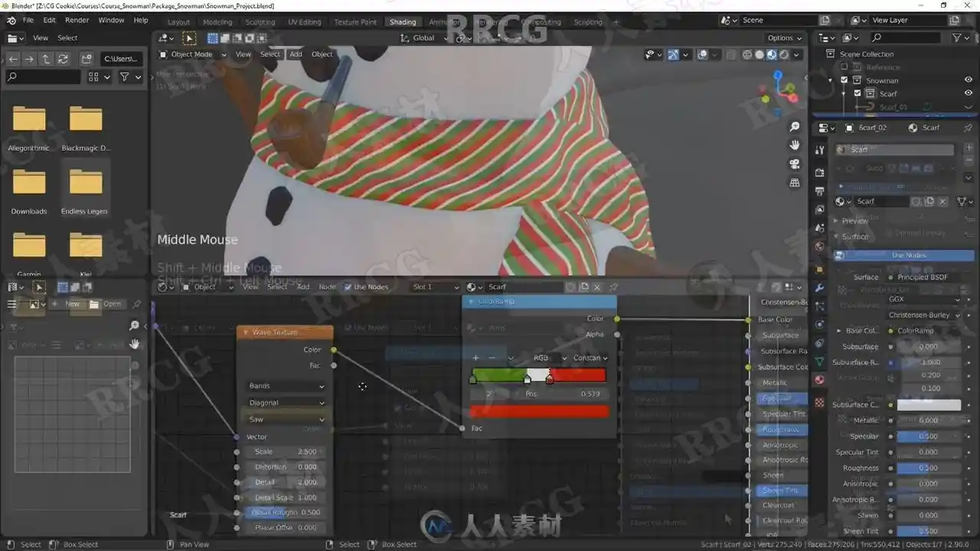The width and height of the screenshot is (980, 551).
Task: Switch to the Texture Paint workspace tab
Action: 355,22
